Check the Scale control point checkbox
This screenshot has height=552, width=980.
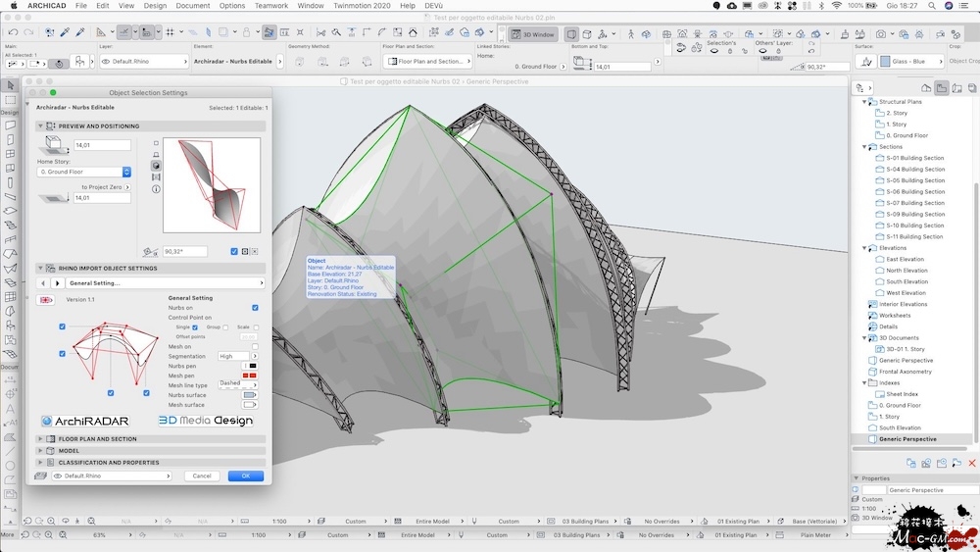pos(256,327)
